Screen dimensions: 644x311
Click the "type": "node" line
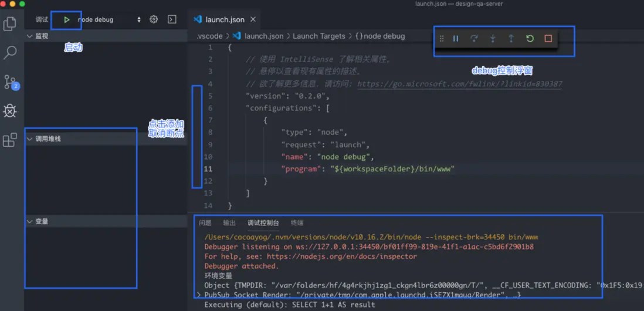click(314, 133)
